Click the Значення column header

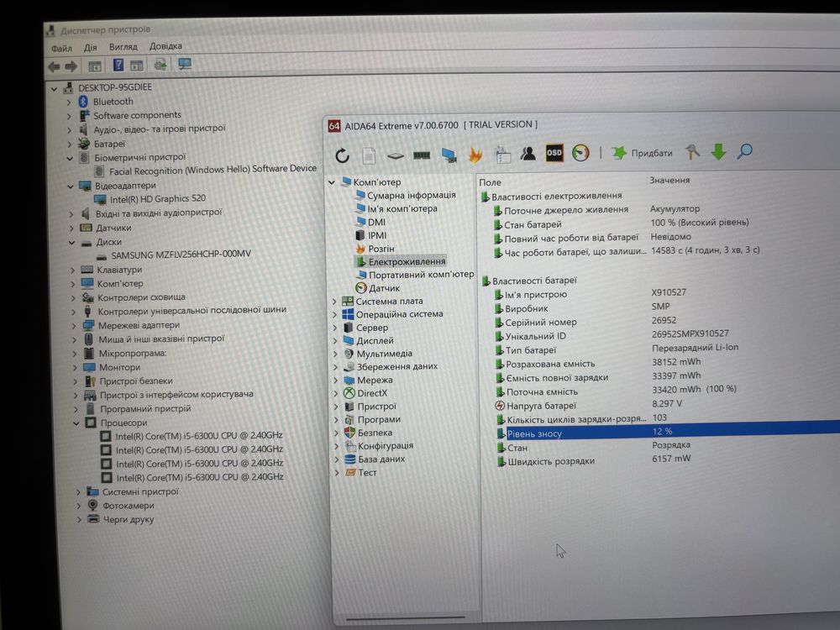[x=669, y=181]
